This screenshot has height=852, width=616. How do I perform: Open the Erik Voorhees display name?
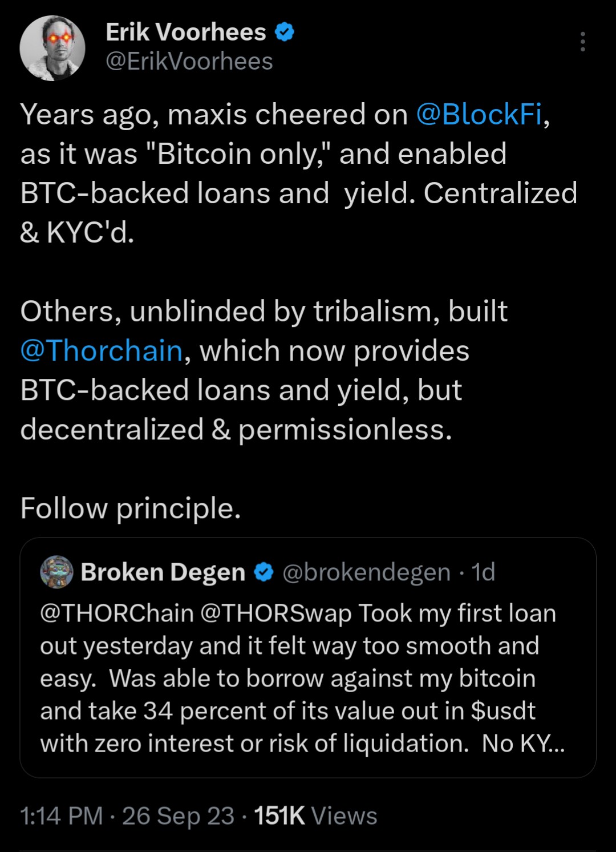pyautogui.click(x=186, y=33)
